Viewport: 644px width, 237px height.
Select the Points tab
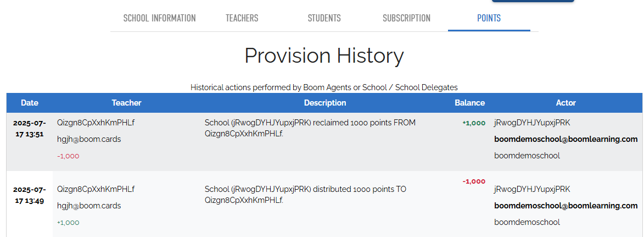coord(489,18)
